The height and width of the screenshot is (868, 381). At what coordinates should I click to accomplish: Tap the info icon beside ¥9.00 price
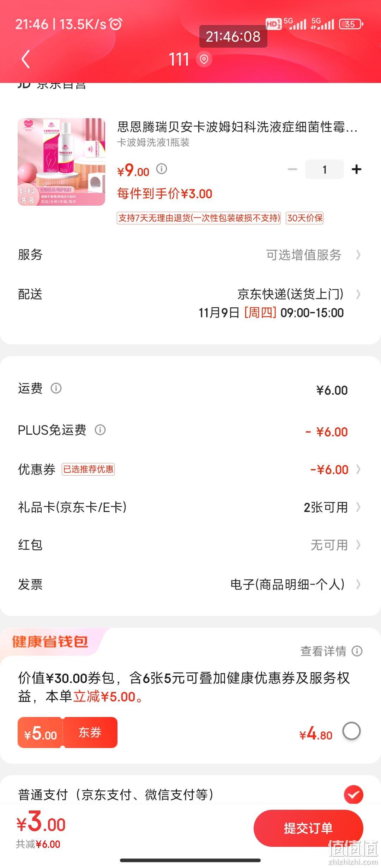coord(162,169)
